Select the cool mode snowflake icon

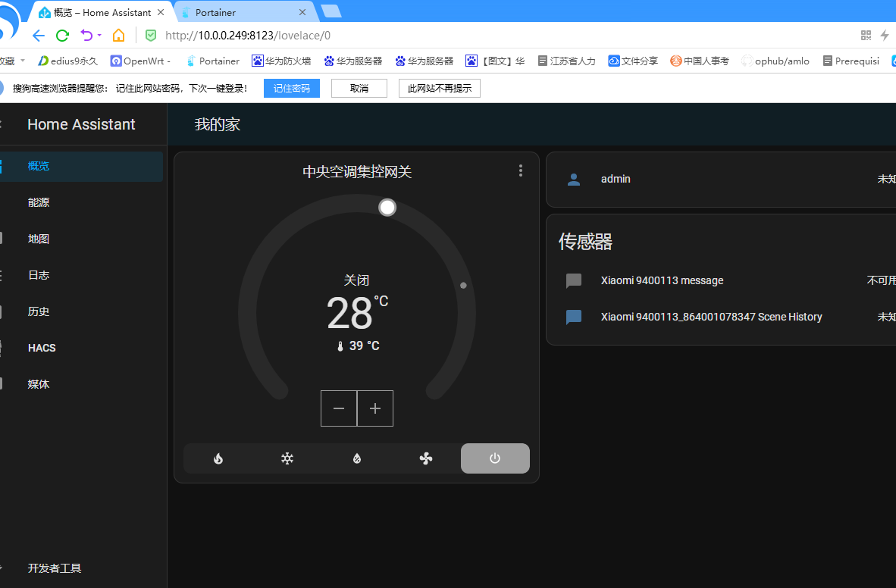click(287, 458)
